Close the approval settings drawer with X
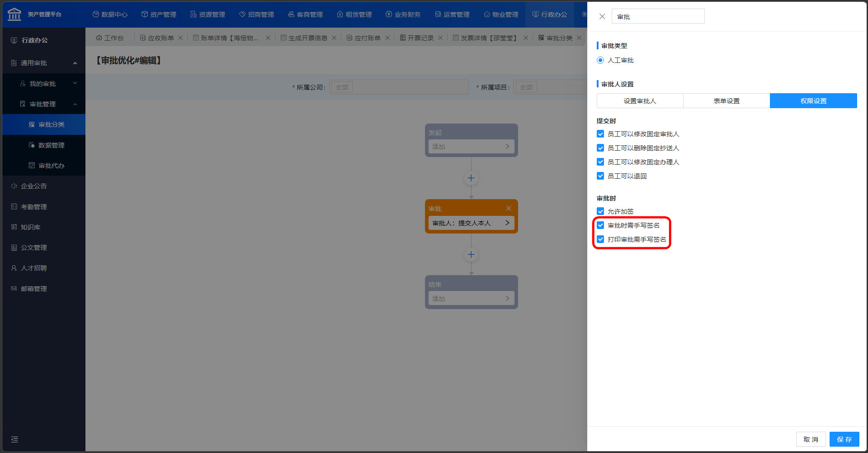 click(x=602, y=17)
